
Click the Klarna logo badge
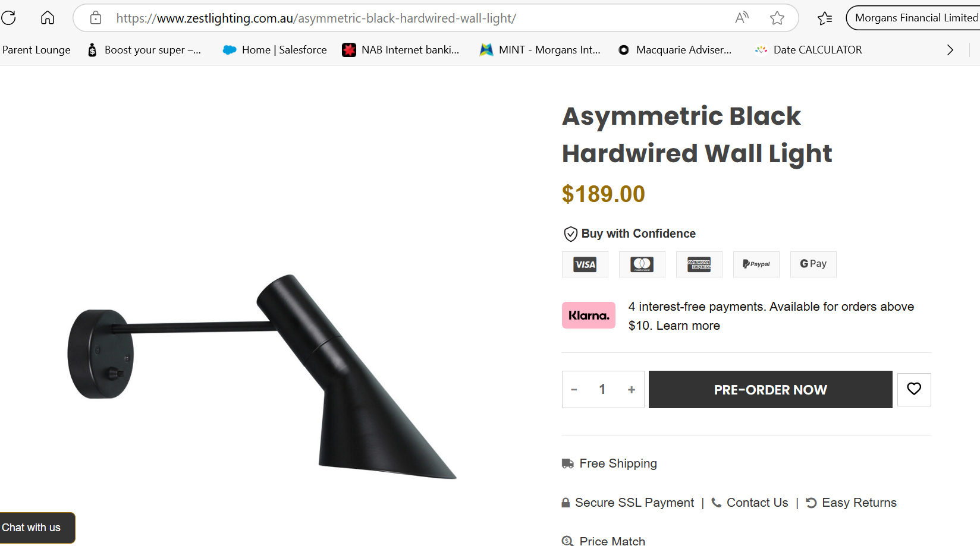589,315
